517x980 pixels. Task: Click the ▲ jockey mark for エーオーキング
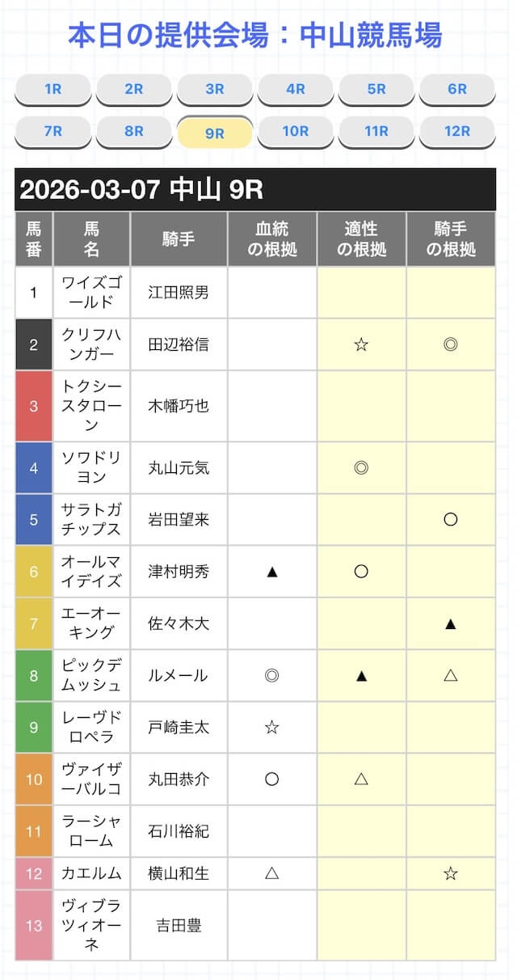point(451,623)
